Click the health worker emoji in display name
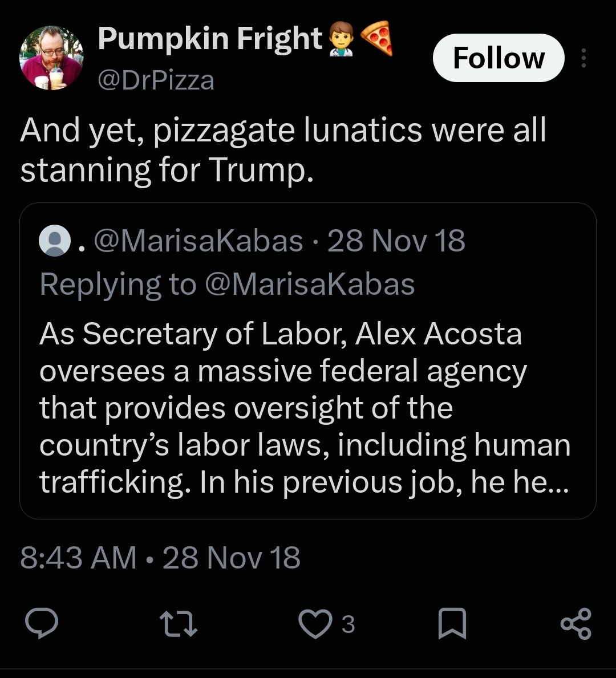Viewport: 616px width, 678px height. point(341,39)
